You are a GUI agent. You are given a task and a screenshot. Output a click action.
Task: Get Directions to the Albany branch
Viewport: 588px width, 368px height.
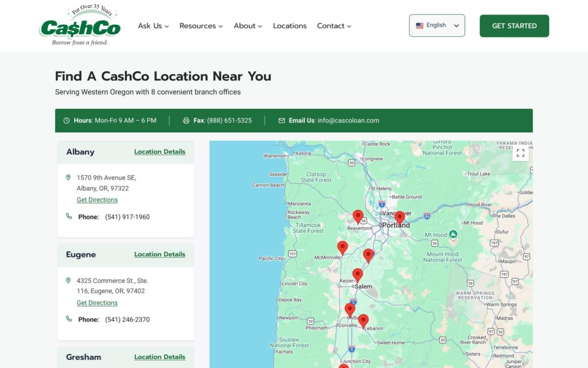(97, 200)
